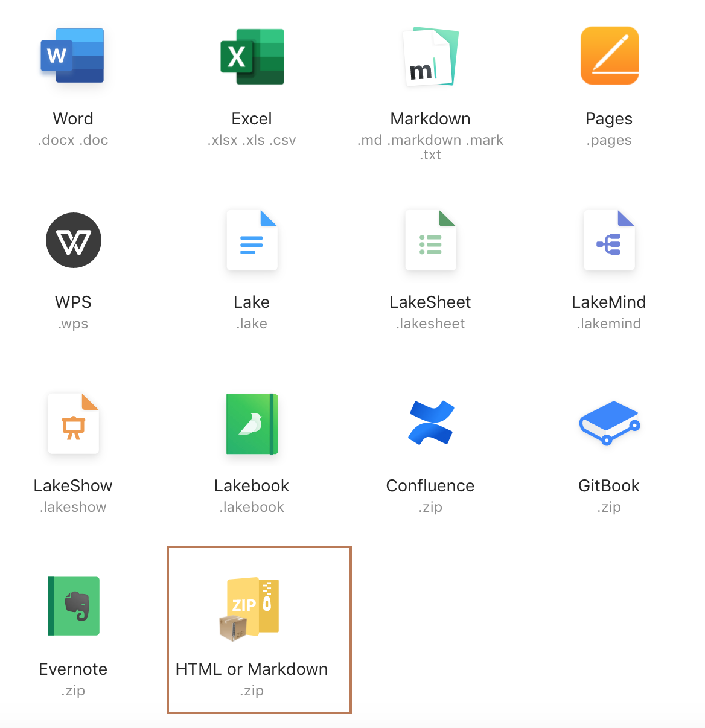Click the "Lakebook" label
Viewport: 705px width, 728px height.
[x=252, y=485]
